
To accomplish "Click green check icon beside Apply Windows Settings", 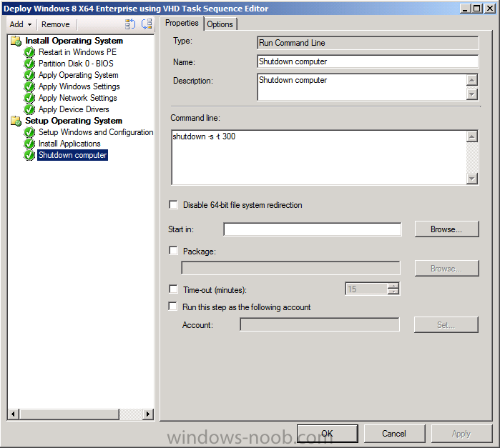I will pos(29,86).
